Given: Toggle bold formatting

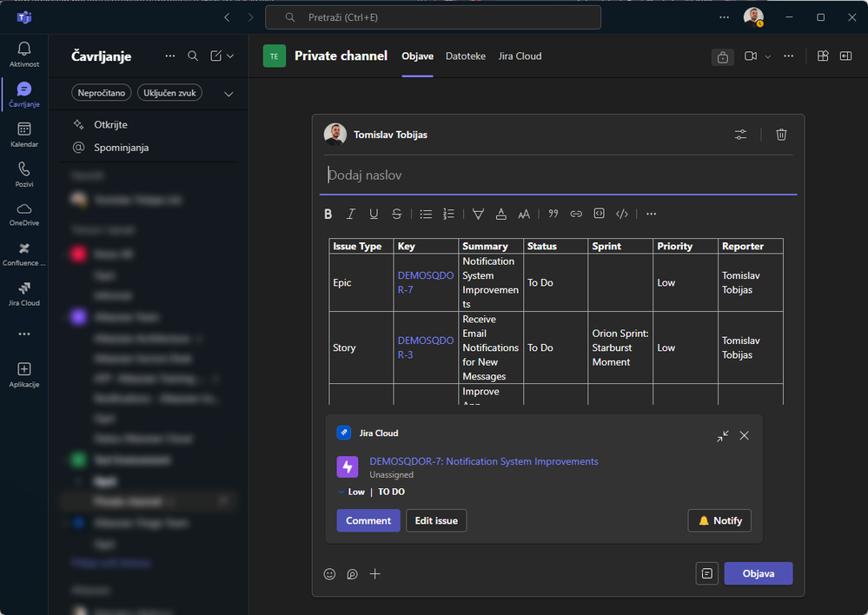Looking at the screenshot, I should (328, 215).
